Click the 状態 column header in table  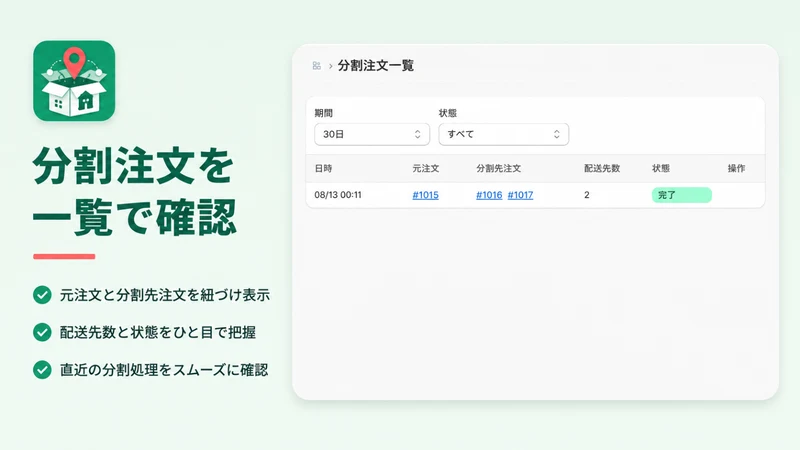coord(661,168)
